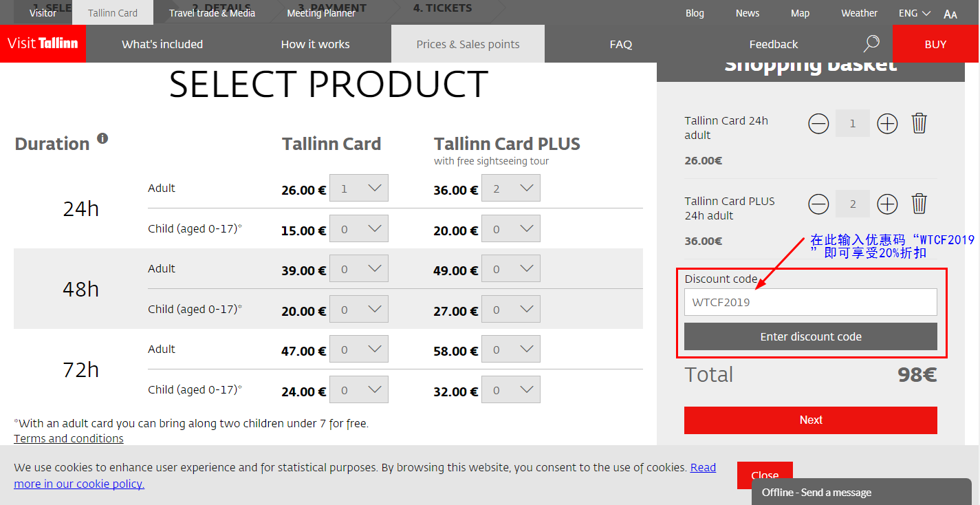Viewport: 980px width, 505px height.
Task: Close the cookie notice
Action: point(765,475)
